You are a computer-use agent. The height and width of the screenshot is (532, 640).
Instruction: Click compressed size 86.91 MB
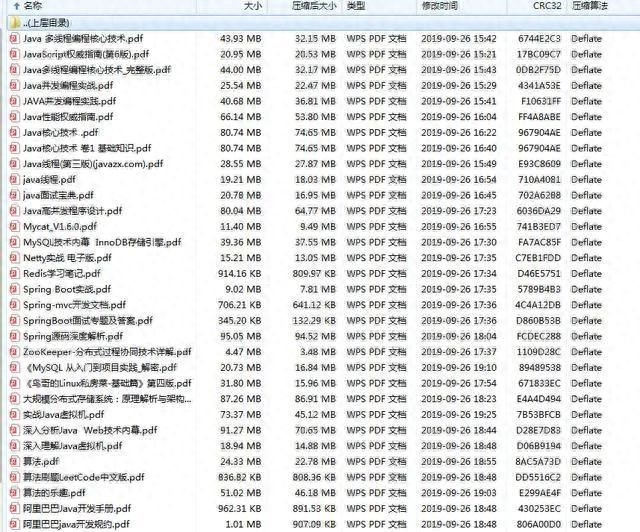click(x=315, y=399)
